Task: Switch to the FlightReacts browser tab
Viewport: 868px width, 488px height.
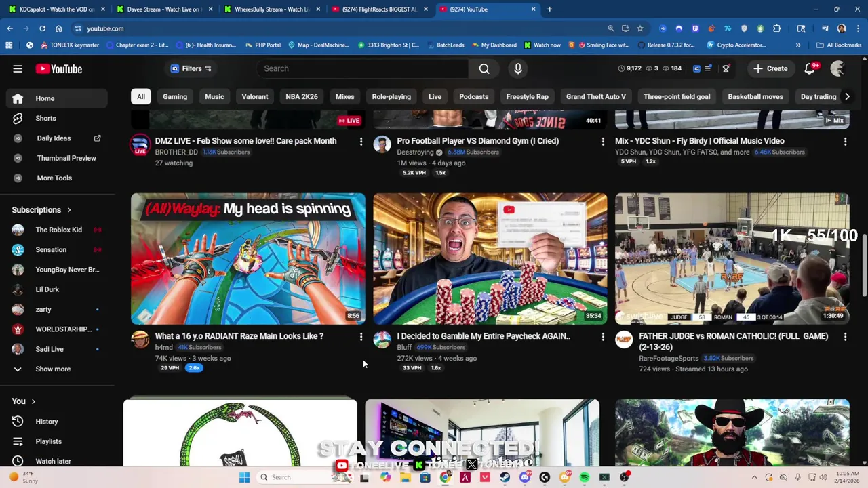Action: [x=378, y=9]
